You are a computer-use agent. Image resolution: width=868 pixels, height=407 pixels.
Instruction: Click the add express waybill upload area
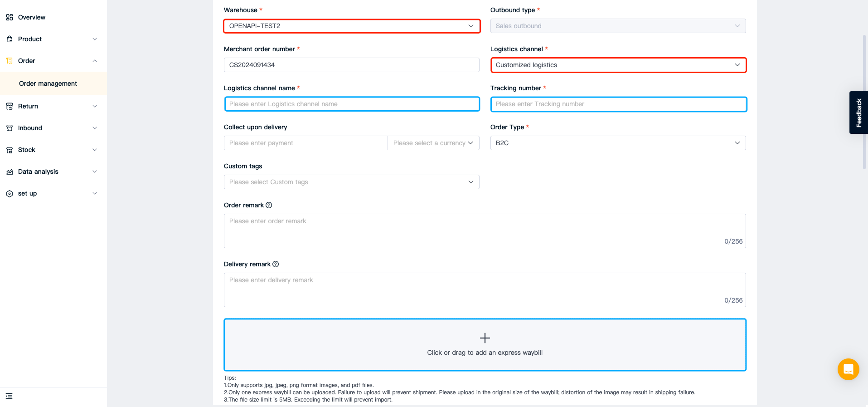point(485,345)
